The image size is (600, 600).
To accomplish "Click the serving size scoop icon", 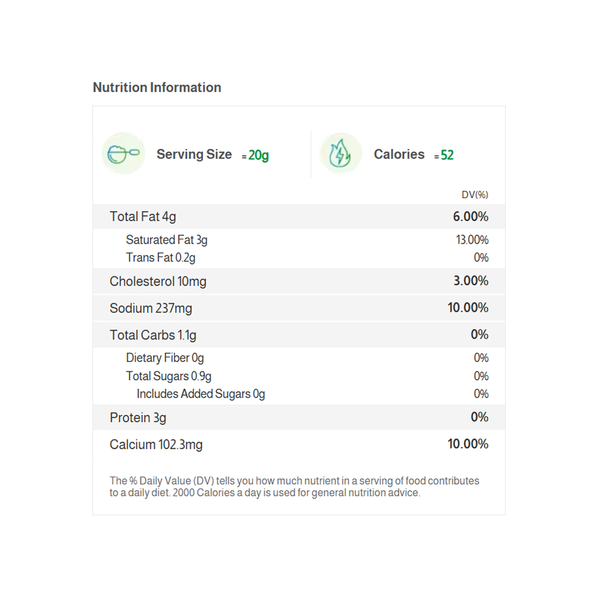I will [x=123, y=154].
